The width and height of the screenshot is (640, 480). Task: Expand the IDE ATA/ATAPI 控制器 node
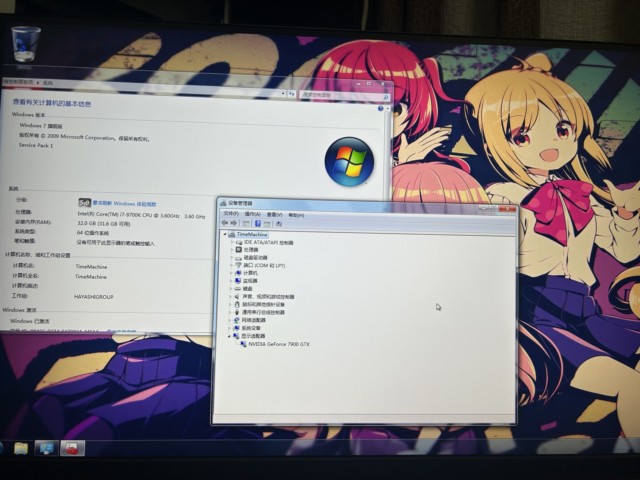(233, 242)
